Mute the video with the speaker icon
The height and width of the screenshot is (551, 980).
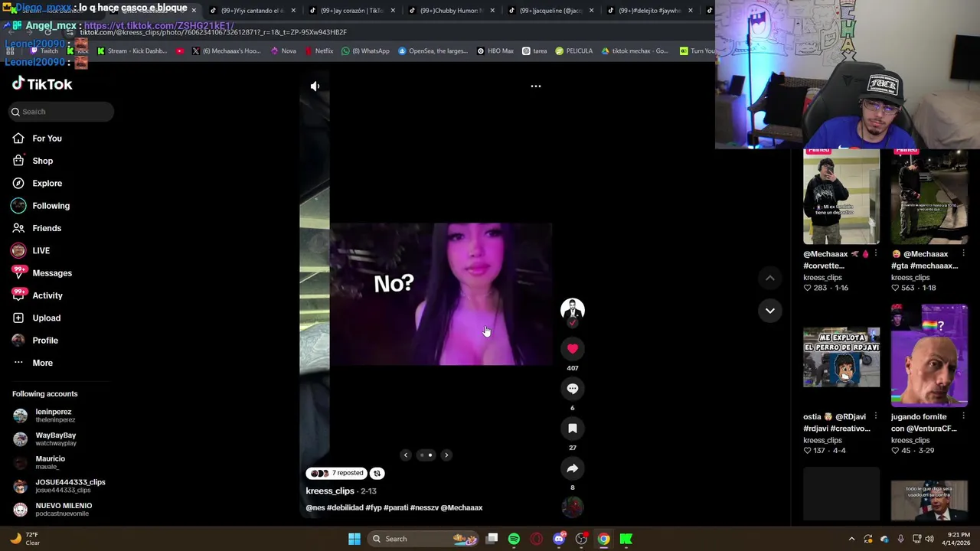point(315,86)
